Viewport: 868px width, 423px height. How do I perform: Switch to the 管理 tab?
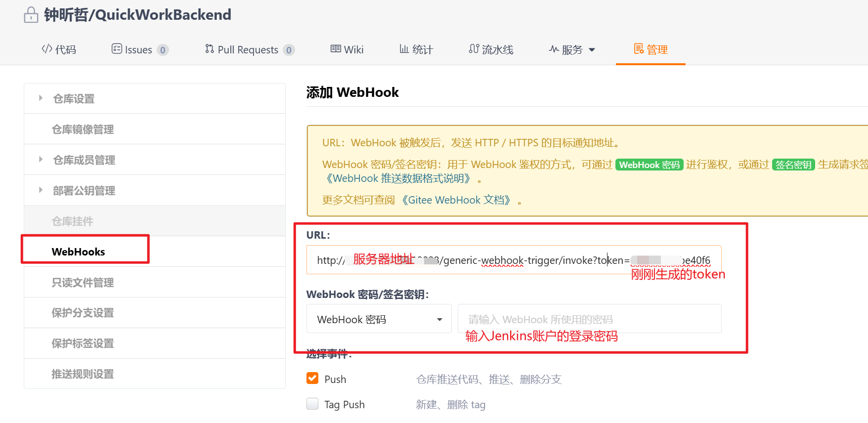(651, 49)
